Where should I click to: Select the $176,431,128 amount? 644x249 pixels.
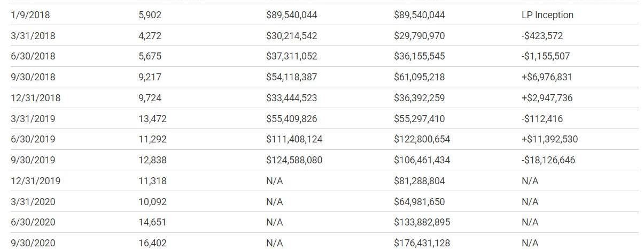422,243
